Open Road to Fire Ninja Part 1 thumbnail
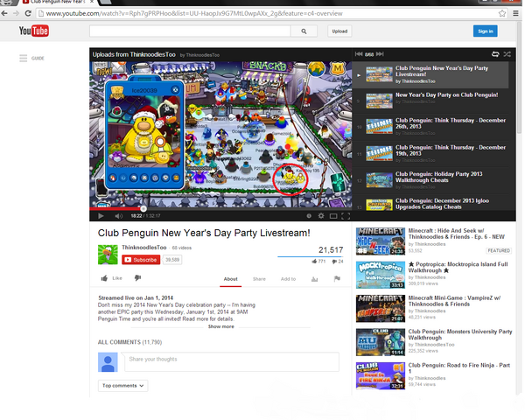The height and width of the screenshot is (420, 525). click(381, 375)
